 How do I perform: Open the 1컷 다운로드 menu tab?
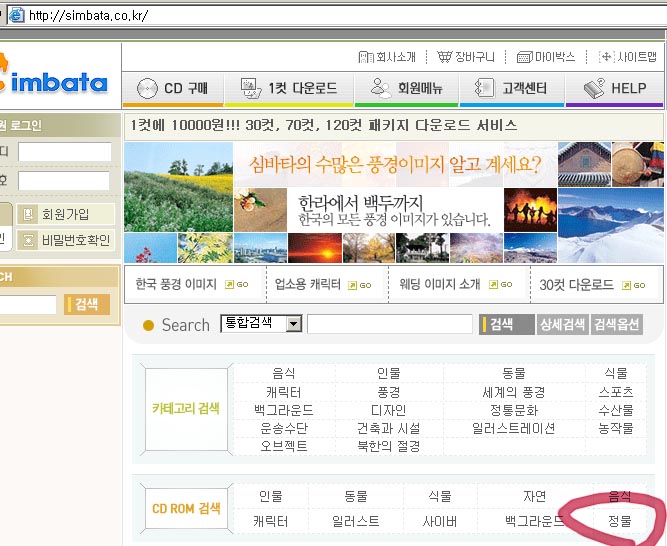coord(289,89)
